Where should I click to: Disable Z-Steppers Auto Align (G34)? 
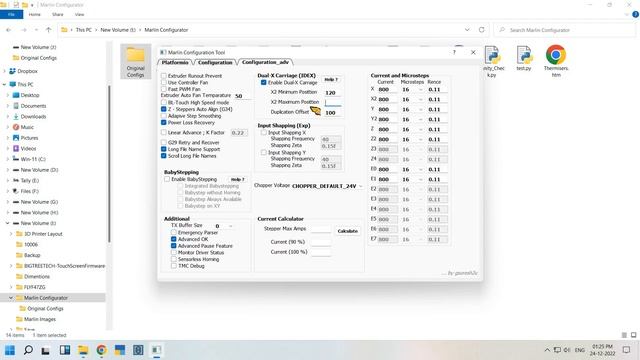164,109
